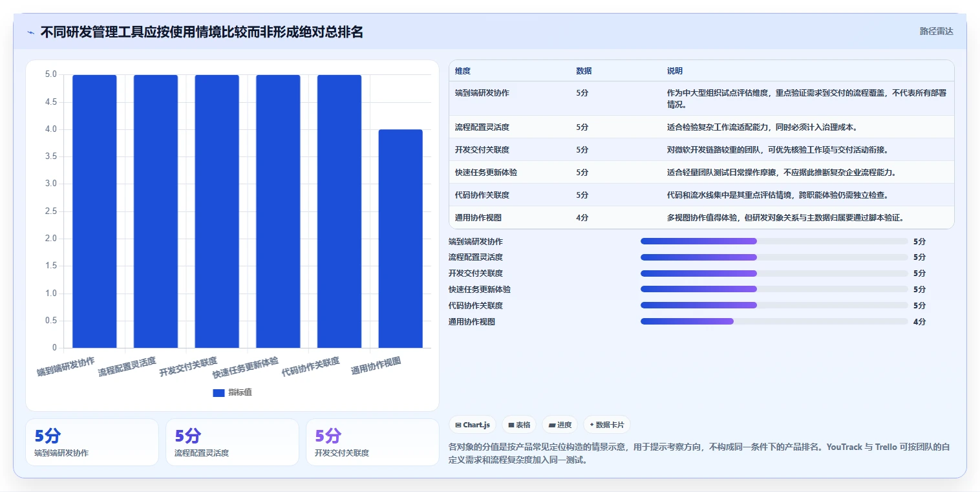Click the 通用协作视图 chart bar
The height and width of the screenshot is (492, 980).
(x=400, y=239)
